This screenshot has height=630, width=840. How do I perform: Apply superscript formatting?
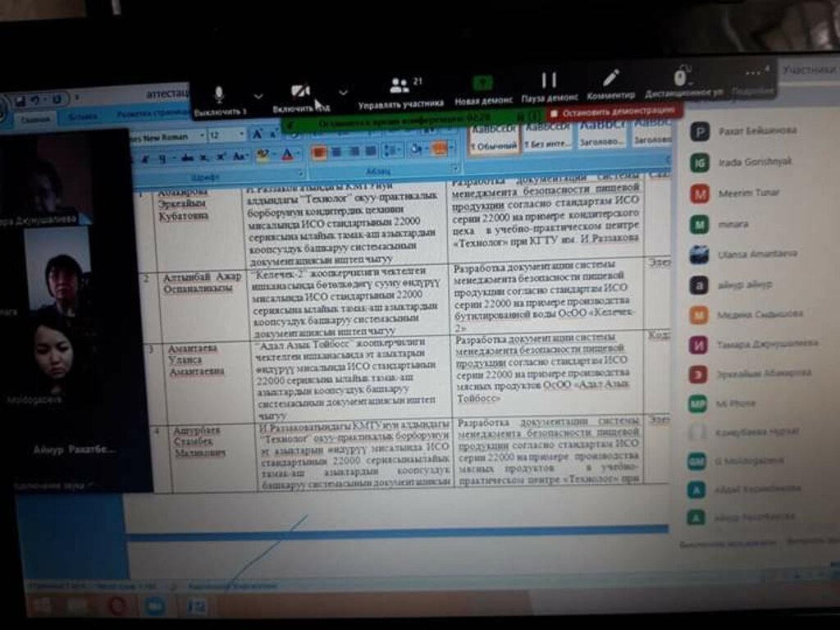pyautogui.click(x=221, y=157)
